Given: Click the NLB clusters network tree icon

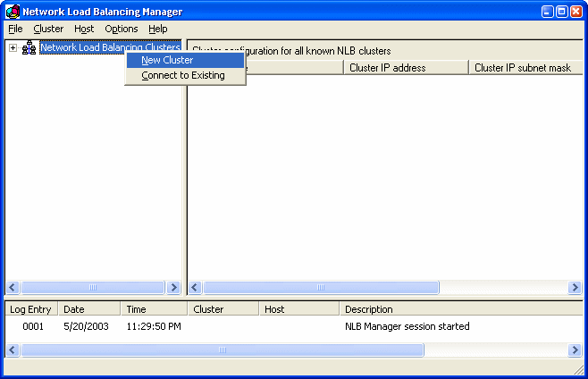Looking at the screenshot, I should pos(29,47).
